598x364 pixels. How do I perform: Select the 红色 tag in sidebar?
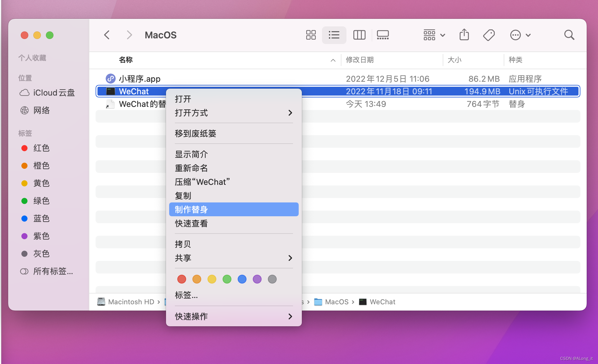(x=35, y=148)
